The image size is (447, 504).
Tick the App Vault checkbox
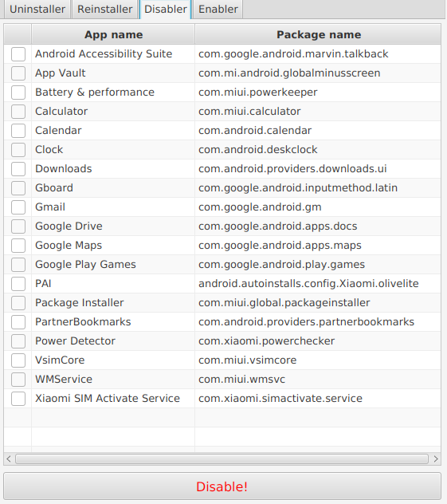point(18,73)
